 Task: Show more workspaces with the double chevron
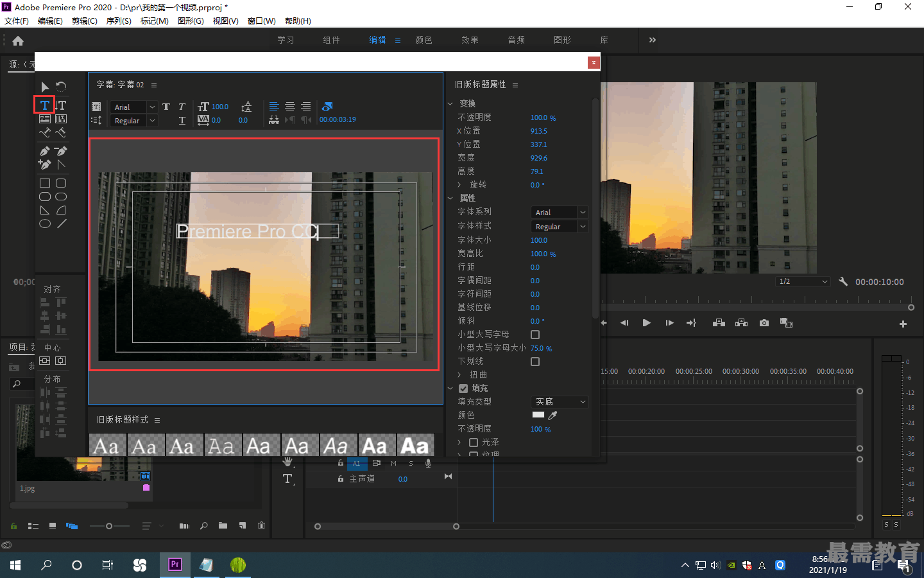(x=653, y=40)
